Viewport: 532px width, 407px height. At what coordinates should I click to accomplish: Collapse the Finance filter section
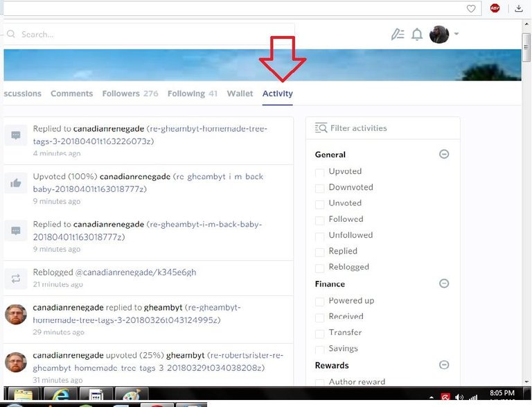tap(444, 284)
